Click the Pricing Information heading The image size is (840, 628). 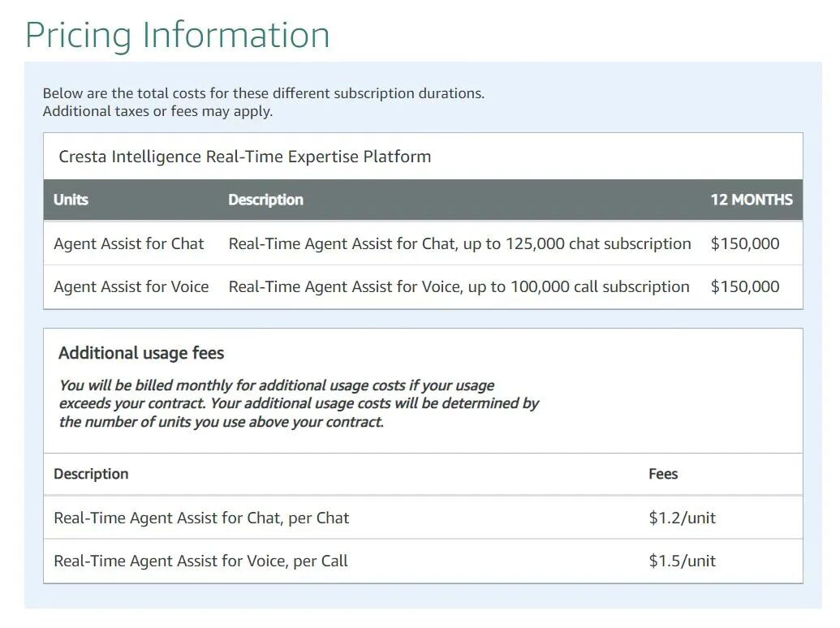tap(178, 35)
